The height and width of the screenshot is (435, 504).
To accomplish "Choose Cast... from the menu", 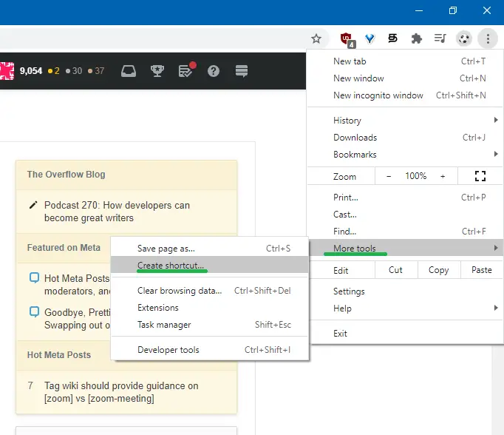I will (405, 215).
